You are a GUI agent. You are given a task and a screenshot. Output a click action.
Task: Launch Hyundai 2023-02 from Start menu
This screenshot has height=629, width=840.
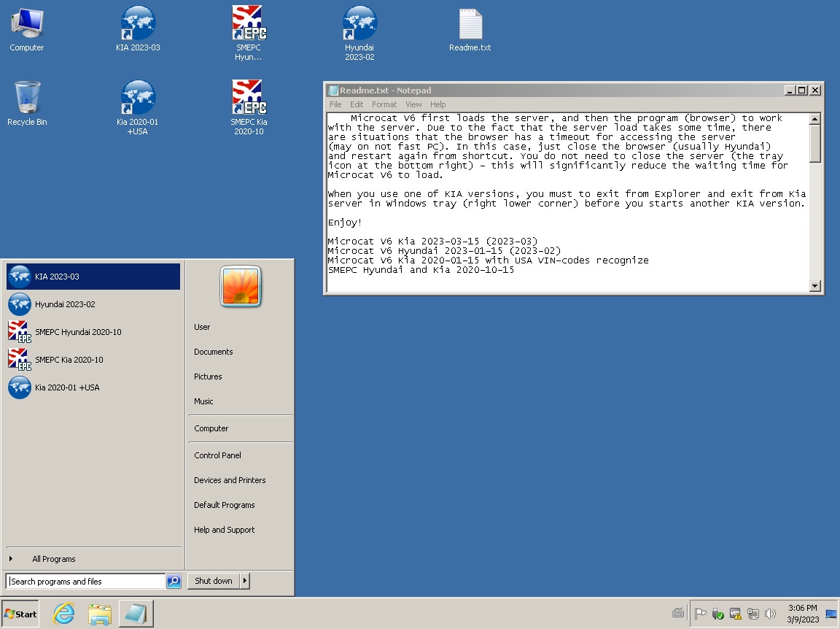pos(93,304)
